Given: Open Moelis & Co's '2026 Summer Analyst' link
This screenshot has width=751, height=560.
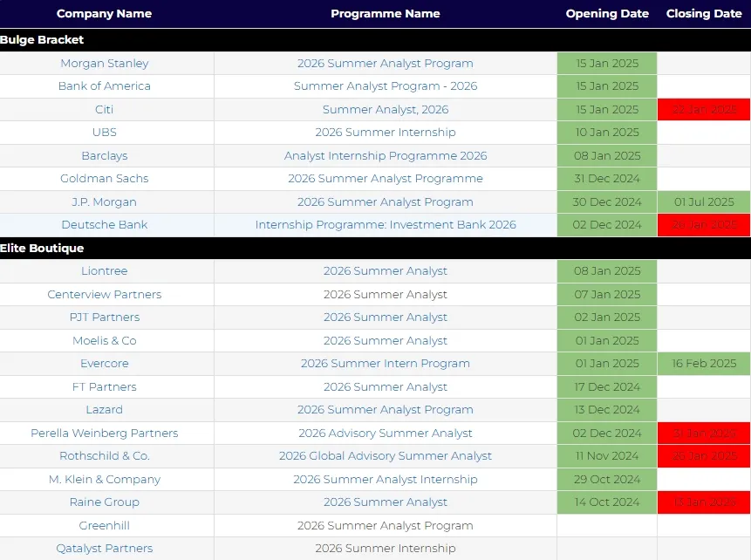Looking at the screenshot, I should coord(385,340).
